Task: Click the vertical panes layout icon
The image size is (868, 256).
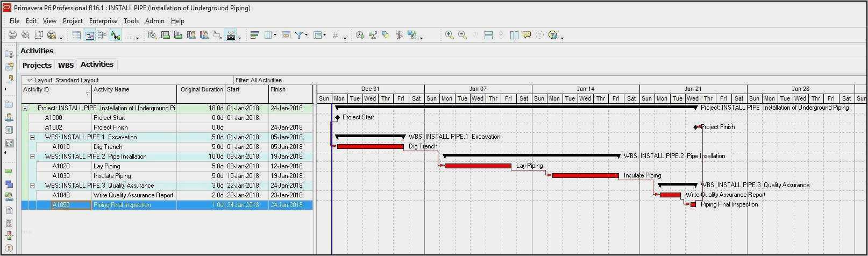Action: pyautogui.click(x=514, y=35)
